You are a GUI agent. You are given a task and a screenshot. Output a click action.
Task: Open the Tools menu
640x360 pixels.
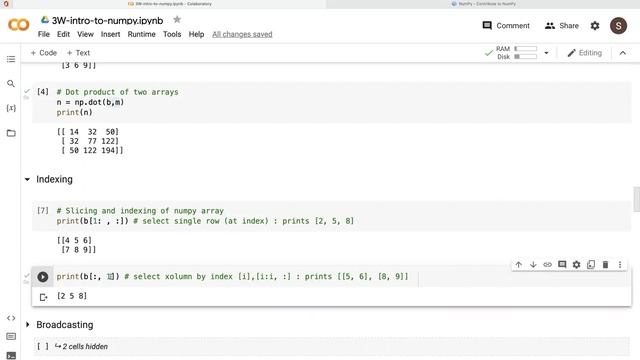pyautogui.click(x=172, y=34)
